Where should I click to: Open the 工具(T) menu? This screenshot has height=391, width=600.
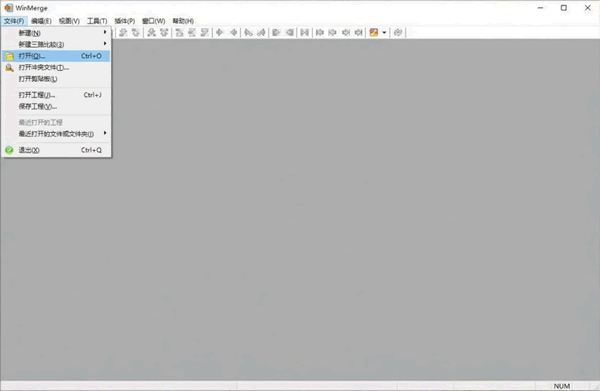[x=97, y=21]
